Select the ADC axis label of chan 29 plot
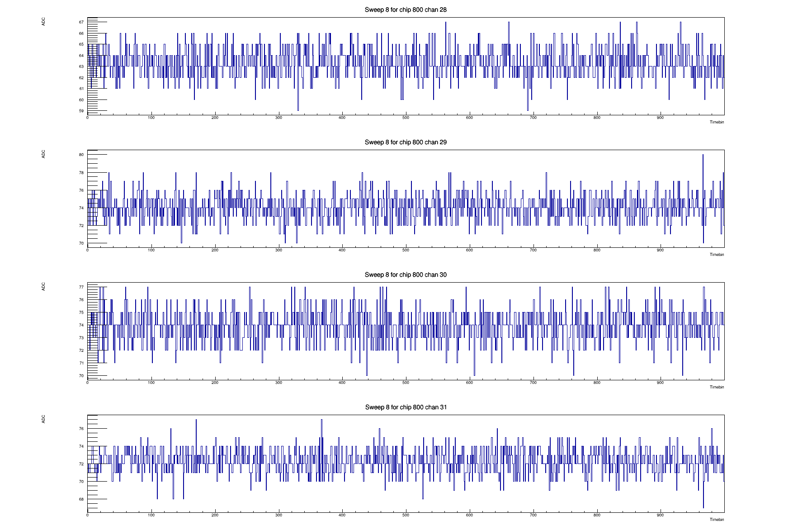 (x=44, y=154)
